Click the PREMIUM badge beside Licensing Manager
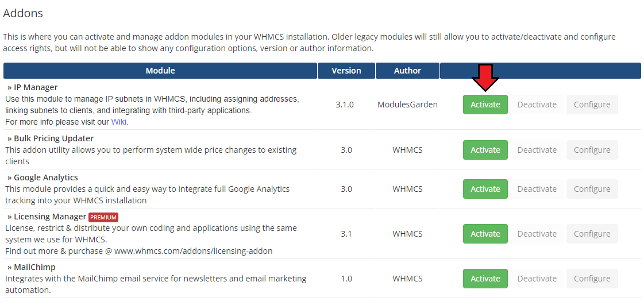This screenshot has width=644, height=305. point(103,217)
